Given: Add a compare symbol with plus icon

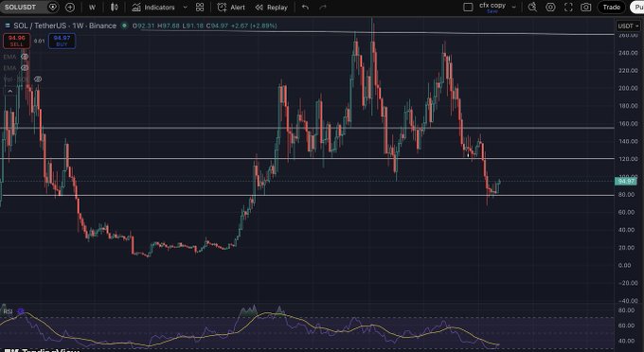Looking at the screenshot, I should pos(70,7).
